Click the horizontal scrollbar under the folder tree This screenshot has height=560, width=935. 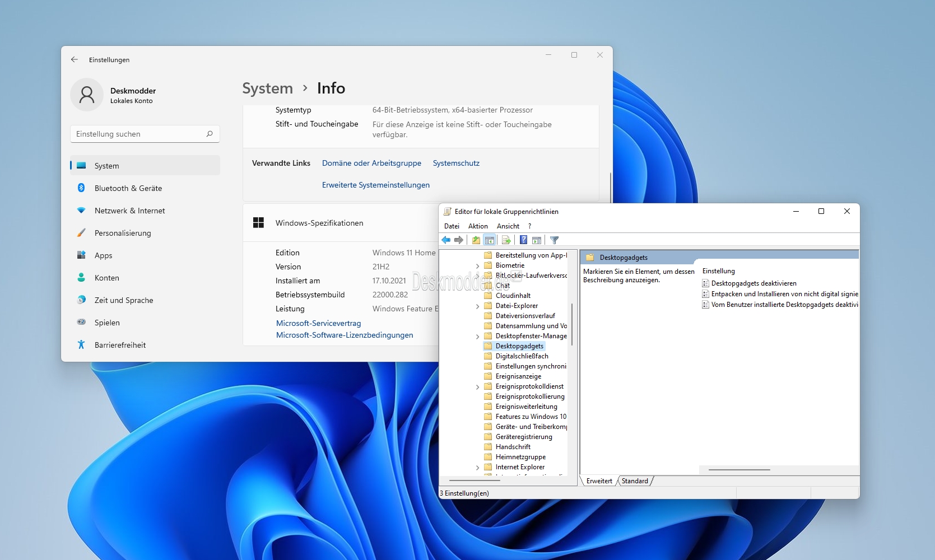click(475, 480)
